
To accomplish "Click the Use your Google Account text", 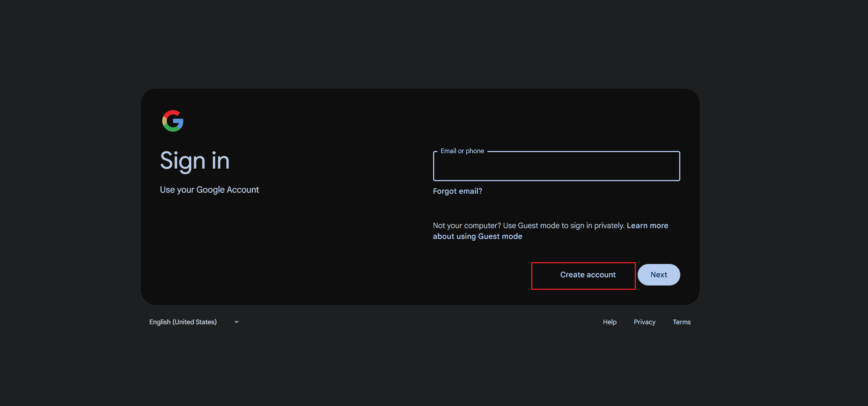I will [x=209, y=190].
